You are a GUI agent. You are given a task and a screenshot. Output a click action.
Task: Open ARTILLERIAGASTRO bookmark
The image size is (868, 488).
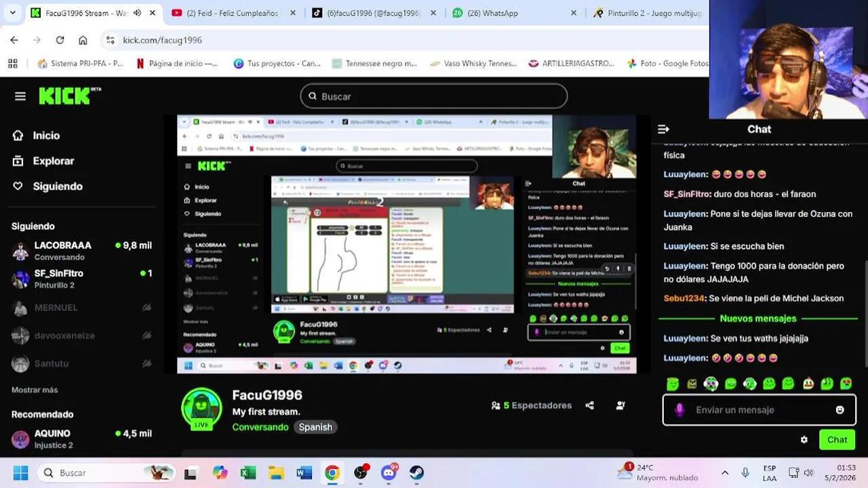click(x=572, y=63)
